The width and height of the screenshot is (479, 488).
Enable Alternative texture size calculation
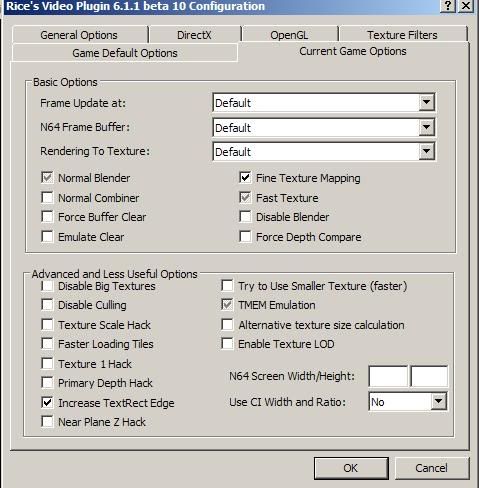pos(227,325)
